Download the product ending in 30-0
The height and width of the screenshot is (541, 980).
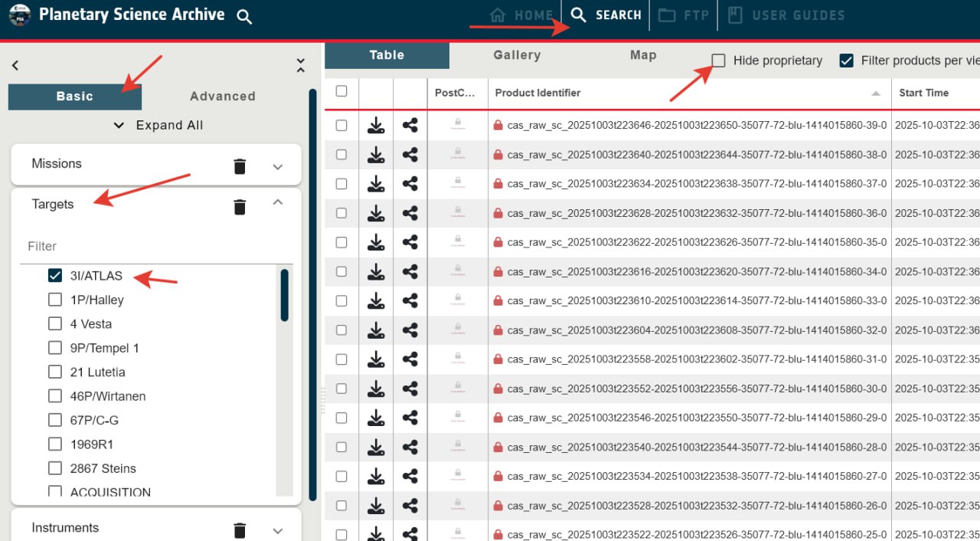coord(376,389)
